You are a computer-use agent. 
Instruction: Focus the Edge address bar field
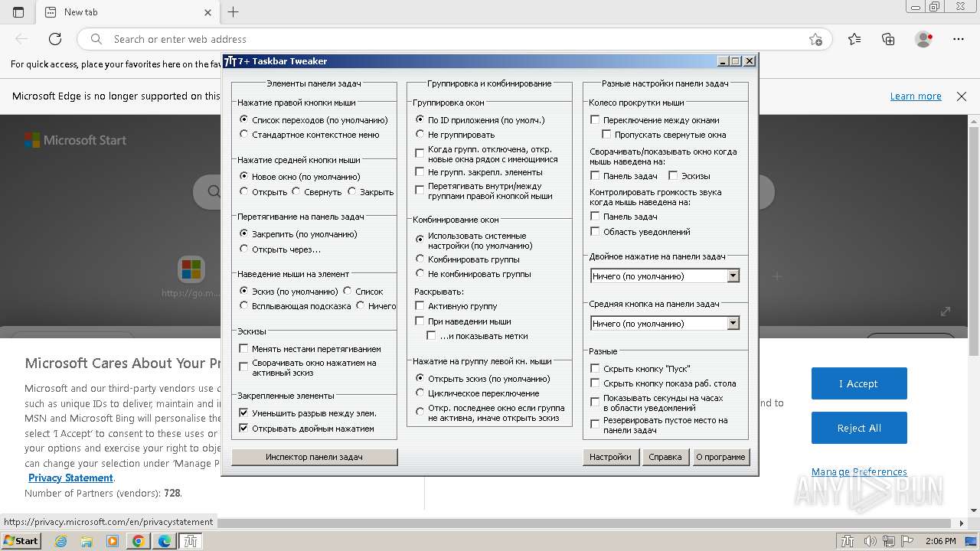(x=456, y=39)
